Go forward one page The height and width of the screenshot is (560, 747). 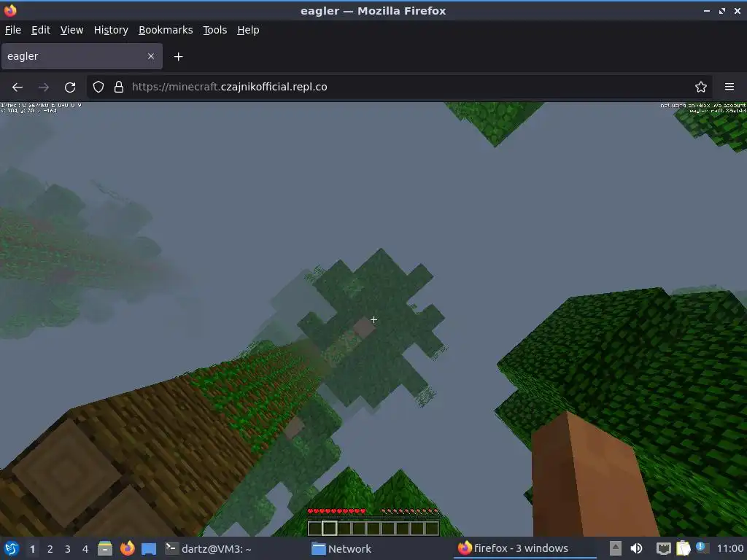click(44, 87)
